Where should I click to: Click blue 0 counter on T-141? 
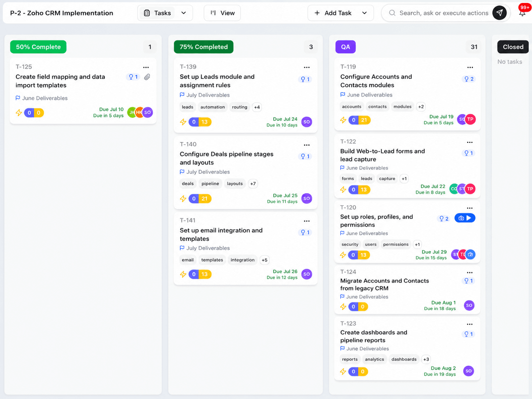pos(194,274)
